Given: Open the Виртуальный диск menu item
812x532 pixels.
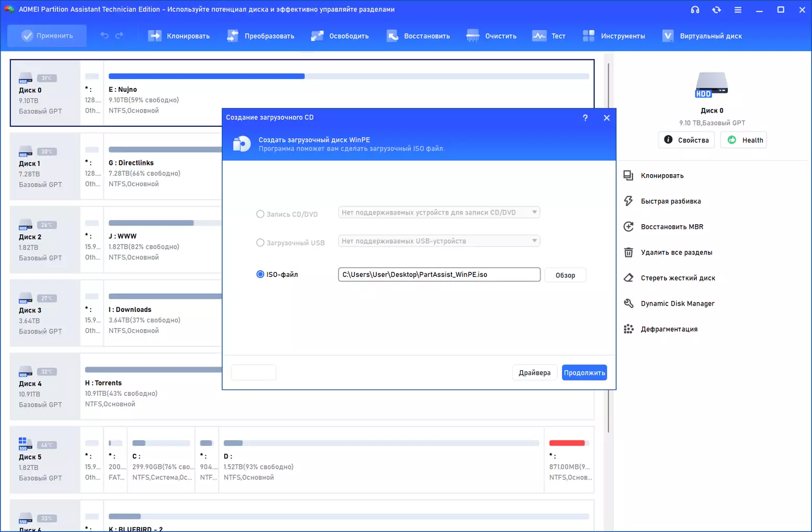Looking at the screenshot, I should (x=702, y=36).
